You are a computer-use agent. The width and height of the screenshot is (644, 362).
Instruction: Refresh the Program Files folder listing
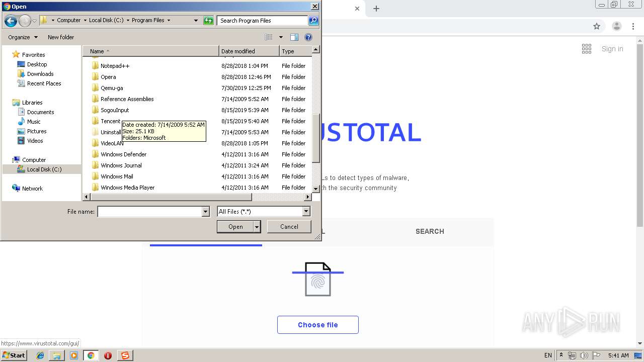(208, 21)
